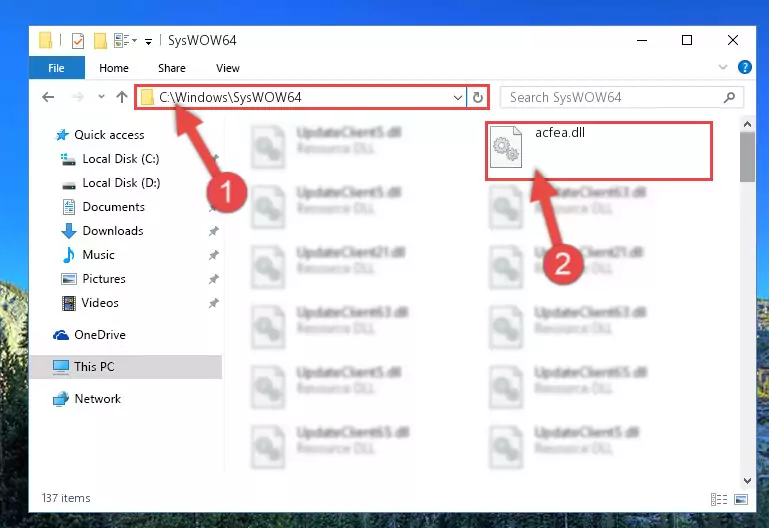Click the Documents page icon

pyautogui.click(x=69, y=207)
